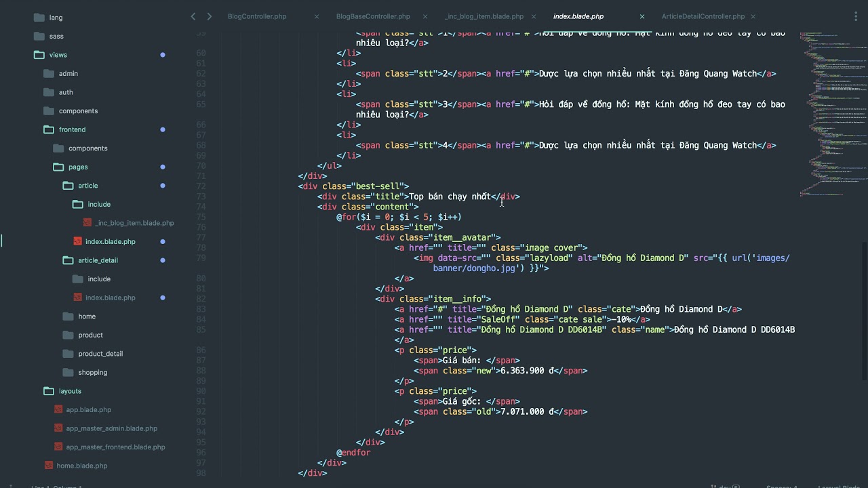Click the 'SaleOff' title string

[498, 319]
